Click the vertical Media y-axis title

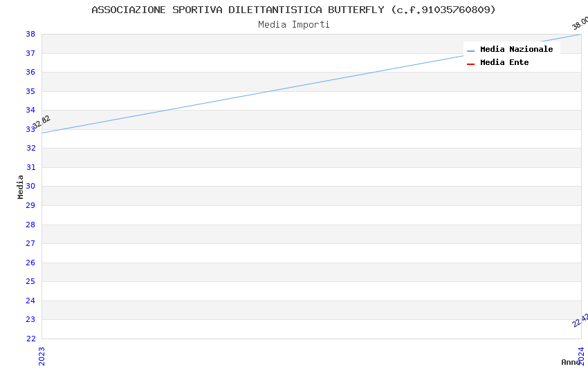pyautogui.click(x=21, y=187)
